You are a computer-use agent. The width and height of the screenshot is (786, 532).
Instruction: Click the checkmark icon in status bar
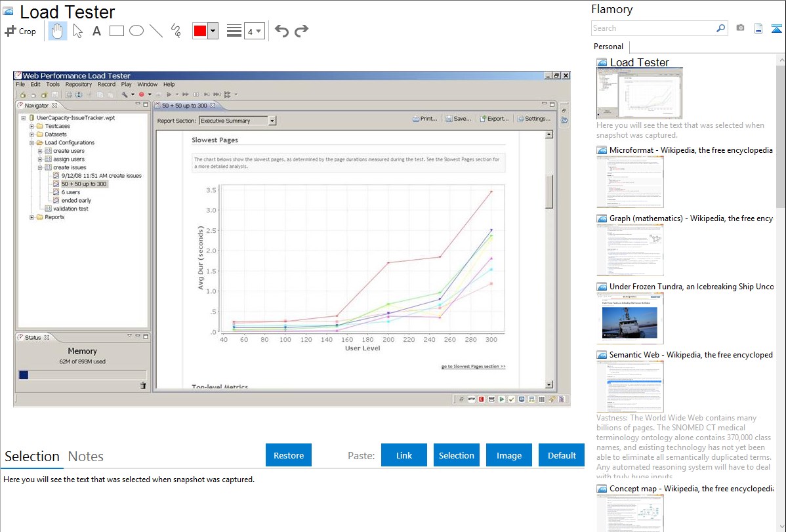(511, 399)
